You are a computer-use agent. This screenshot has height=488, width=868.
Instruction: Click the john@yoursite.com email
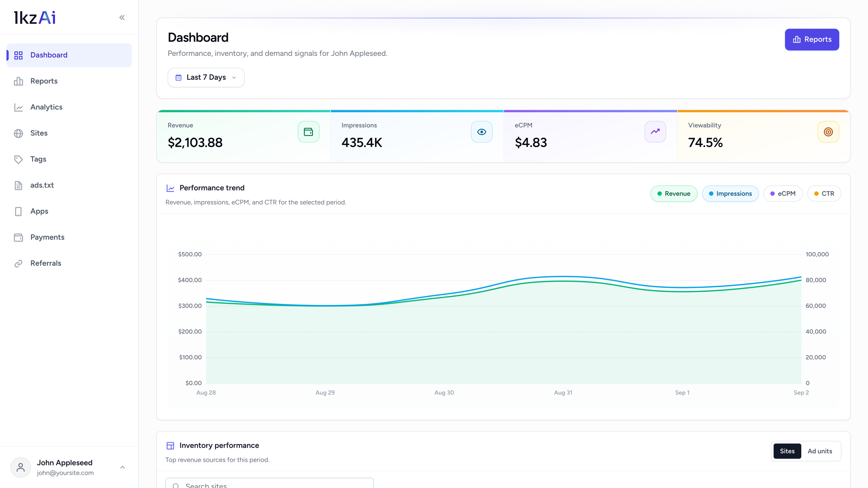(65, 473)
